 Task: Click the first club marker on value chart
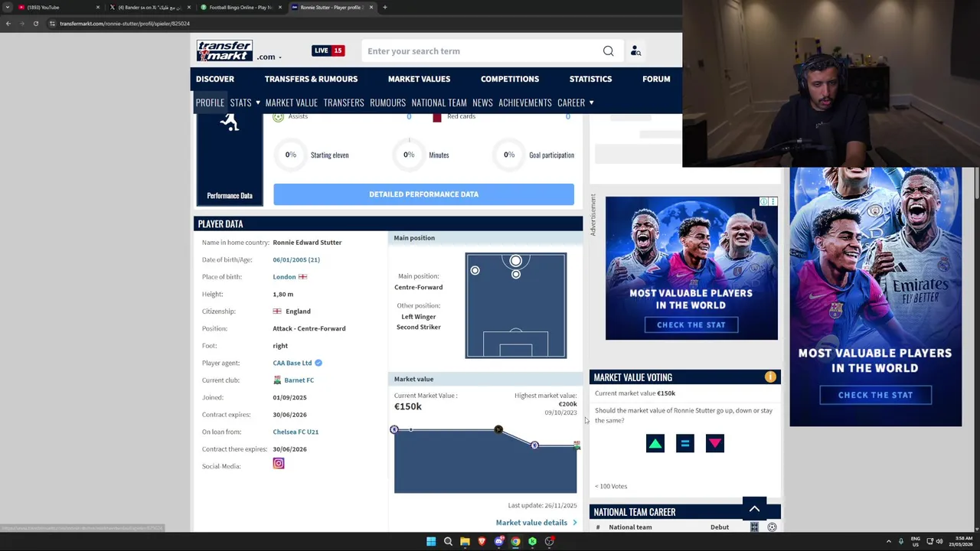point(394,430)
